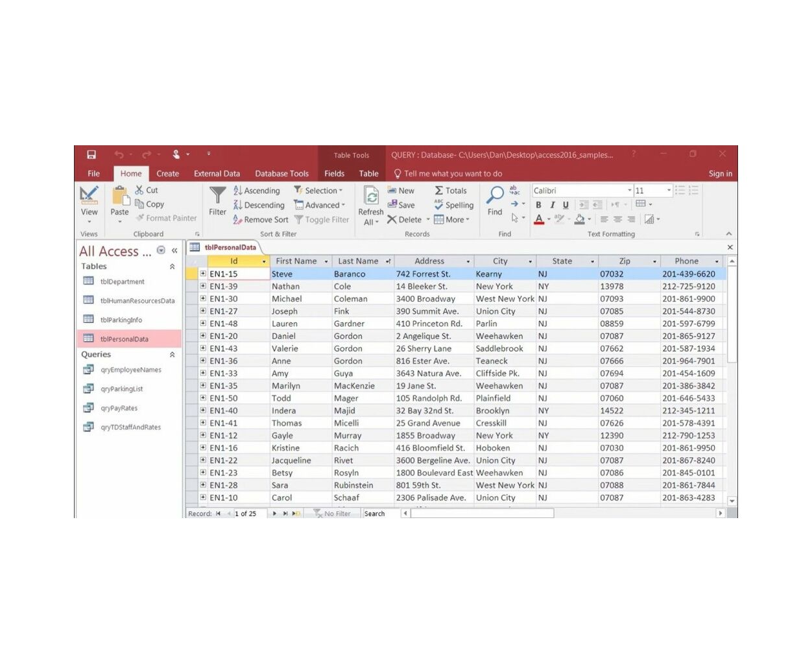Click No Filter indicator in status bar
This screenshot has height=664, width=812.
tap(332, 514)
